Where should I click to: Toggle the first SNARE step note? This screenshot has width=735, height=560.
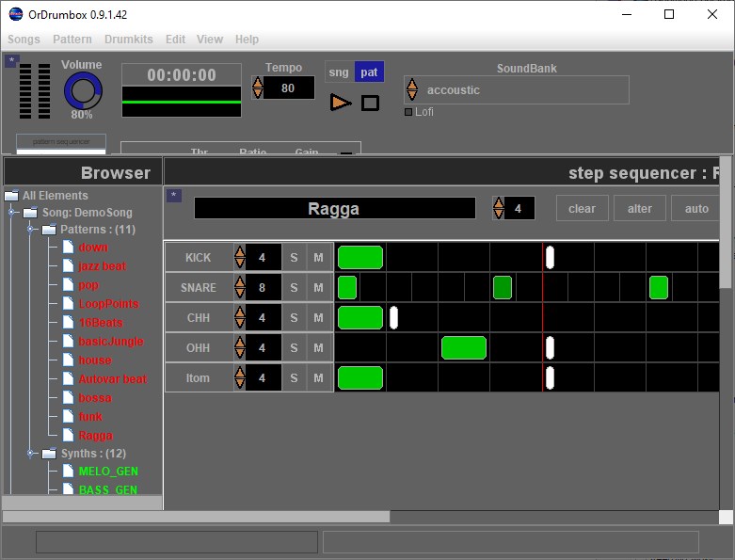tap(347, 287)
